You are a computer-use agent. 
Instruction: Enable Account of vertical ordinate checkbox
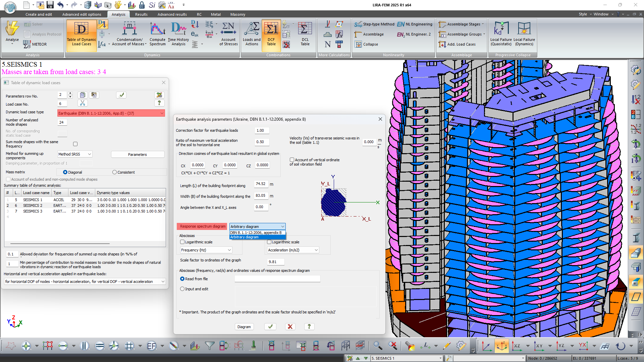(x=292, y=160)
